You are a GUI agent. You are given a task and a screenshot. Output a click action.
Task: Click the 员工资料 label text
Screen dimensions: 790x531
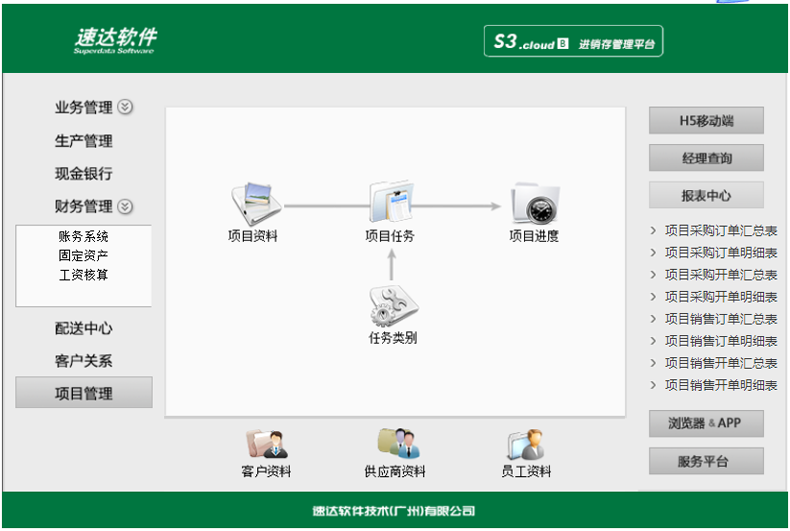[526, 472]
